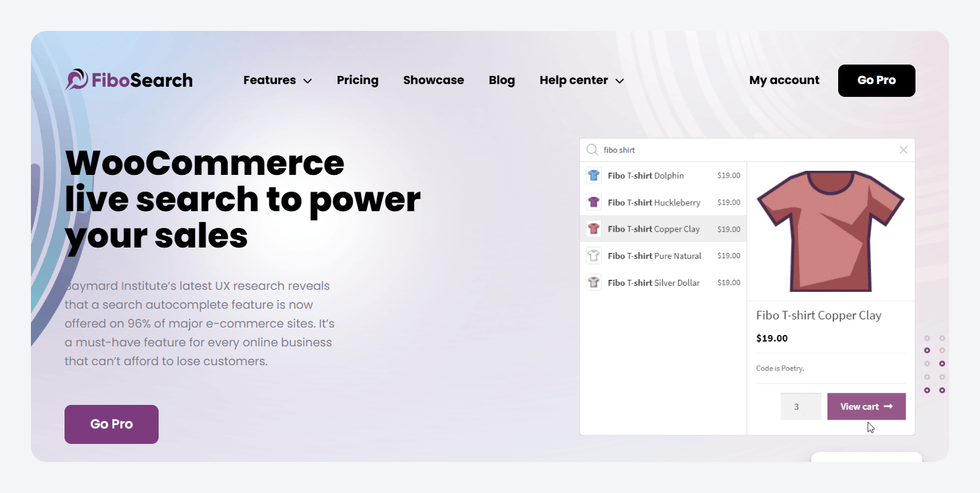Click the purple Go Pro button
Screen dimensions: 980x493
click(x=112, y=424)
